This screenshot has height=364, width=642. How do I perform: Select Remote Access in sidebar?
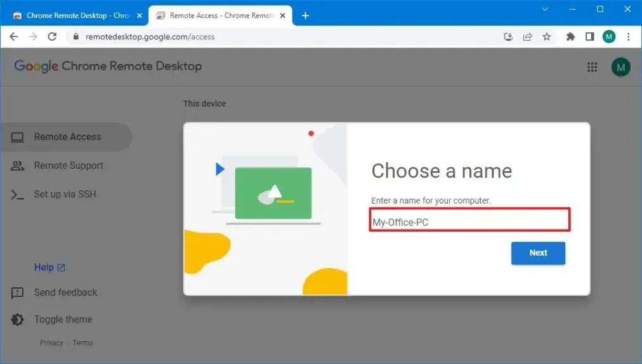click(66, 137)
